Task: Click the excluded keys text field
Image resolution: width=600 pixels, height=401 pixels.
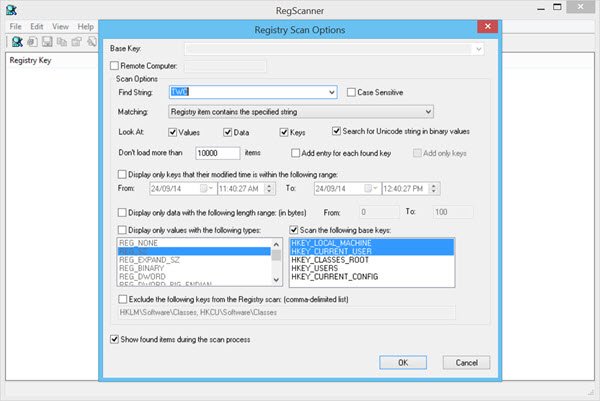Action: [286, 312]
